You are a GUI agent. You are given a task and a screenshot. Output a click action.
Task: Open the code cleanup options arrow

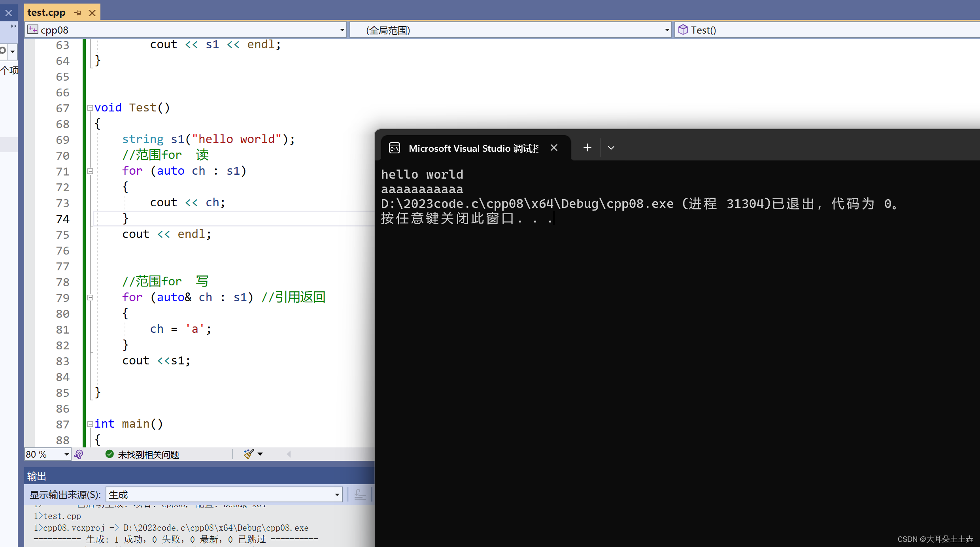[x=260, y=454]
